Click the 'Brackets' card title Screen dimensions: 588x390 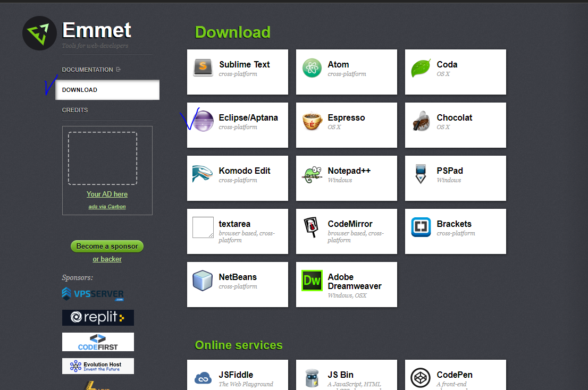pyautogui.click(x=453, y=224)
